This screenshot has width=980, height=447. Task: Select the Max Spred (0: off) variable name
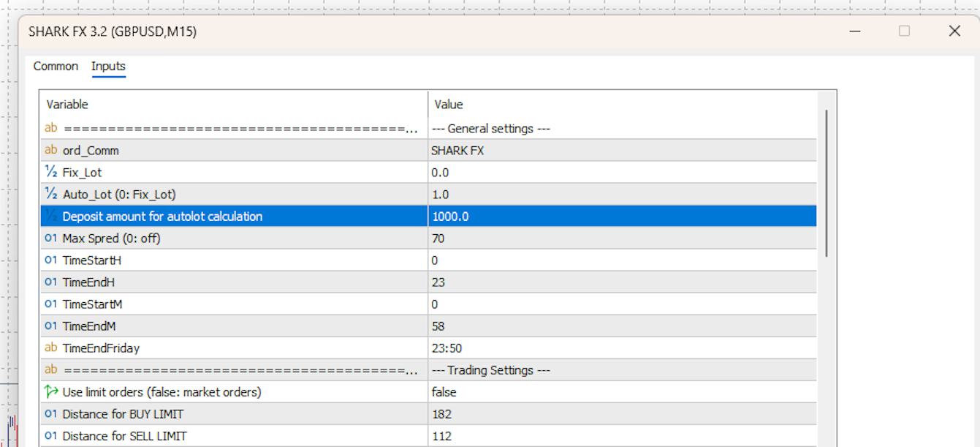(x=111, y=238)
